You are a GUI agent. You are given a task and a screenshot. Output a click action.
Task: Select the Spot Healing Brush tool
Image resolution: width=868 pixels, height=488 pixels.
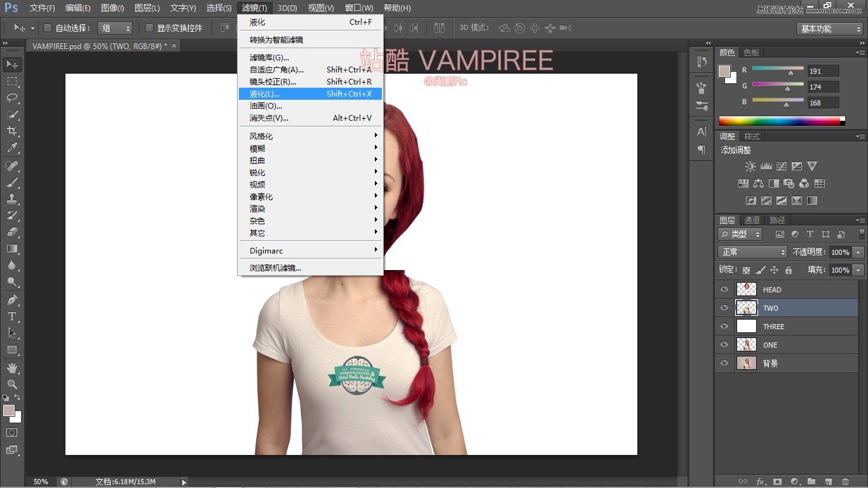(12, 166)
